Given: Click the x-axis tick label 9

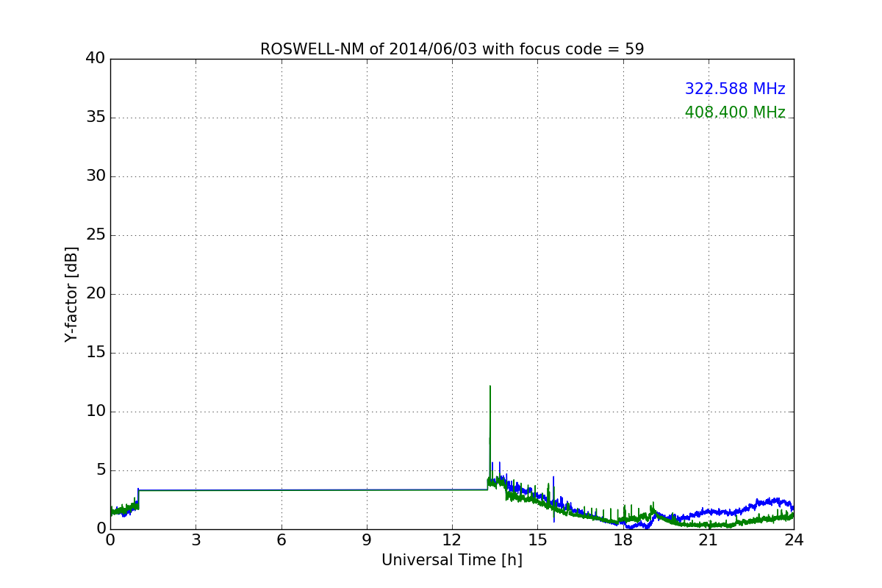Looking at the screenshot, I should pos(367,540).
